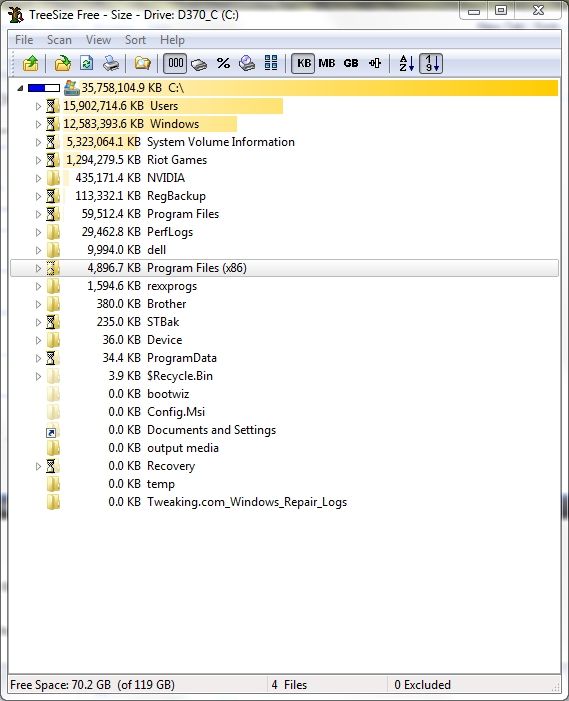
Task: Close the TreeSize window
Action: 538,10
